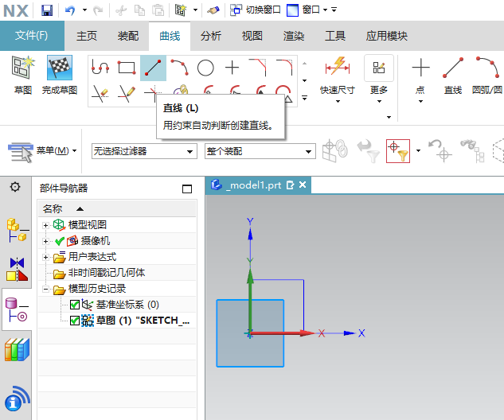Open dropdown next to snap point filter
Screen dimensions: 504x420
[418, 150]
